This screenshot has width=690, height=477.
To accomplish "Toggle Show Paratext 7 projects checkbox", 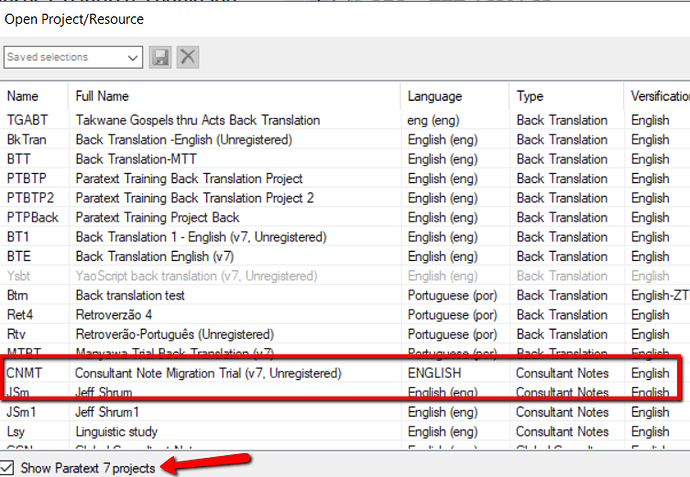I will [7, 467].
